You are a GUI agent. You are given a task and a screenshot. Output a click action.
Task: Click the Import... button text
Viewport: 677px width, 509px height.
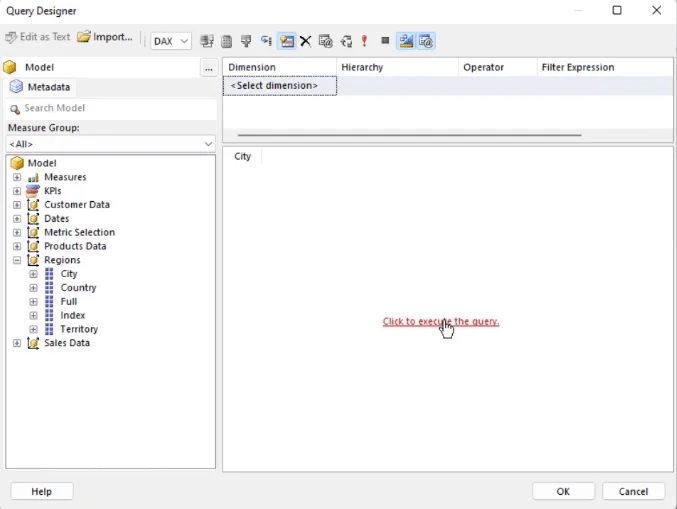(113, 37)
